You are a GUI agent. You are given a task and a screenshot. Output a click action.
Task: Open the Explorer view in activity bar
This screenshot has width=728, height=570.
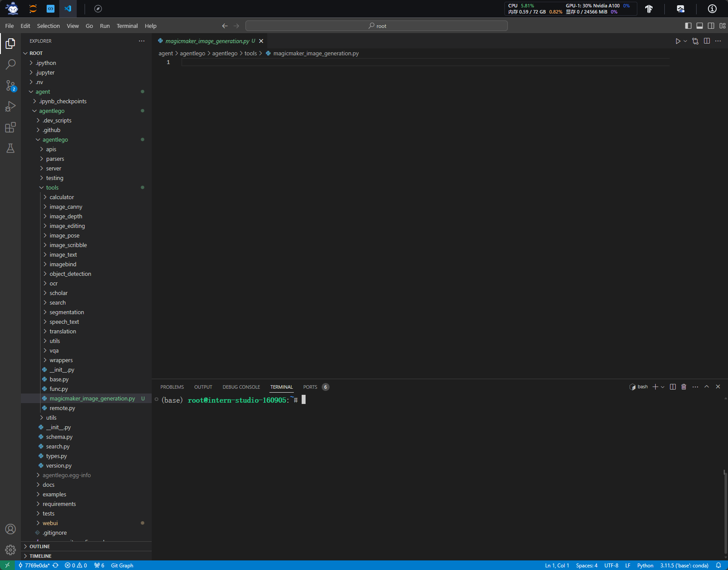10,44
